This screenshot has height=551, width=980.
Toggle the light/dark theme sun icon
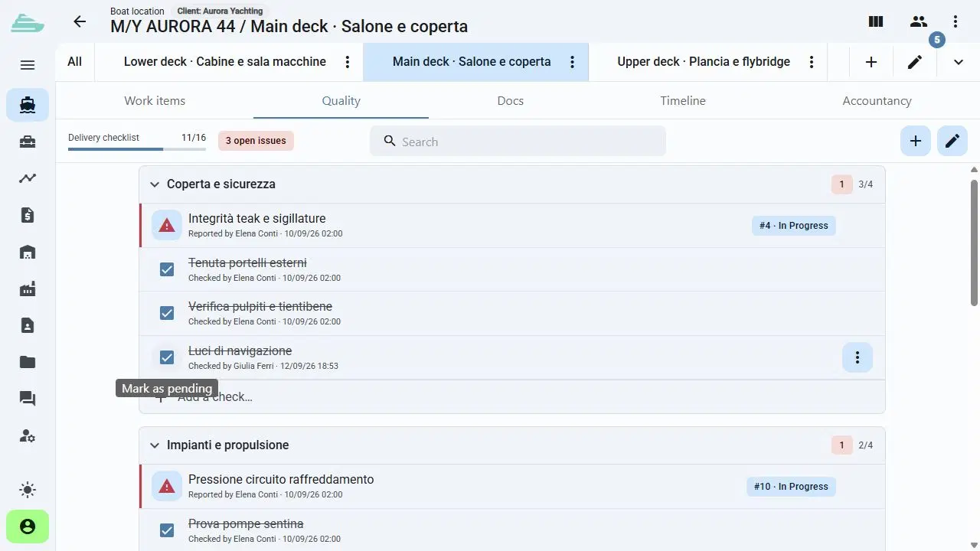pos(28,490)
